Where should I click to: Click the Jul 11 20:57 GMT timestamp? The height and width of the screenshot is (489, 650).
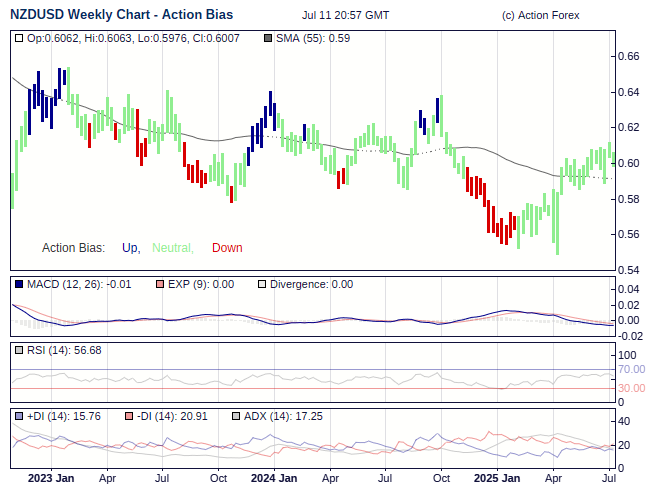345,16
